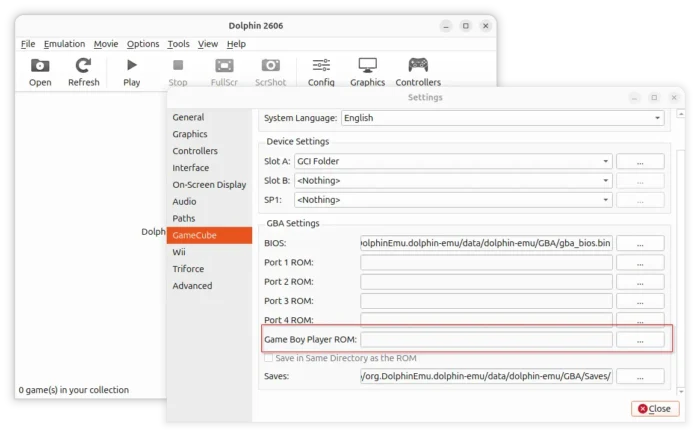
Task: Click the 'Device Settings' group label
Action: [298, 142]
